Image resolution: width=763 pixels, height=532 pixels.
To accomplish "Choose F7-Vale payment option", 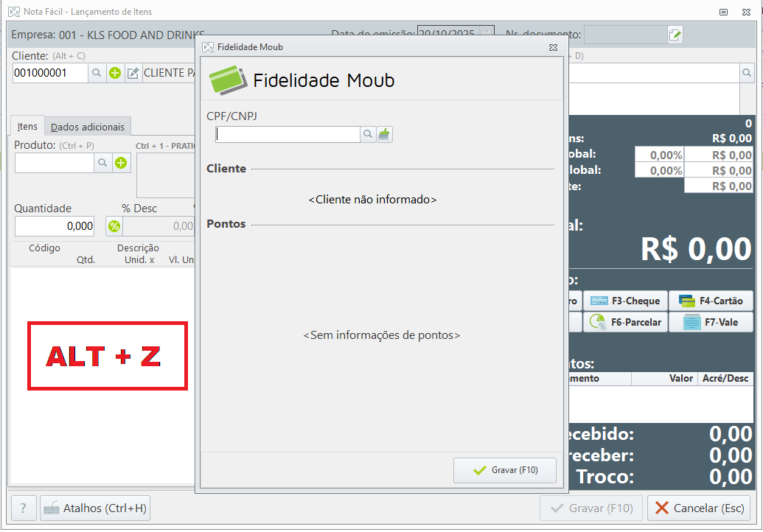I will pos(711,322).
